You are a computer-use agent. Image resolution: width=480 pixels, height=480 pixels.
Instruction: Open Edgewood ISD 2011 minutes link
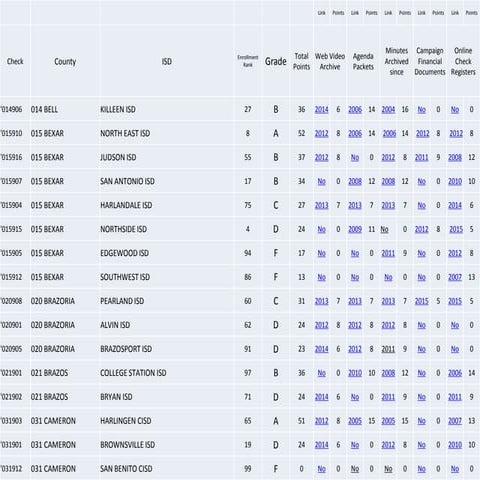pyautogui.click(x=388, y=254)
